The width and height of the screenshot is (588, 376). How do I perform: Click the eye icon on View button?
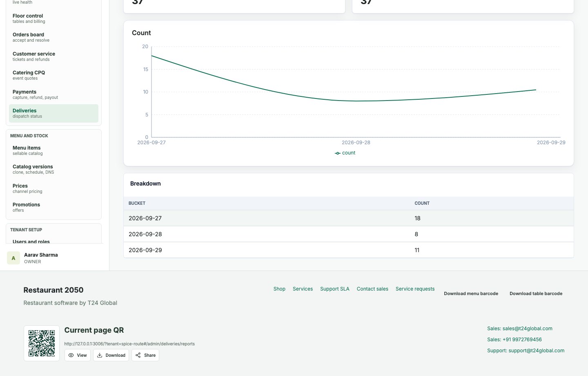(71, 355)
